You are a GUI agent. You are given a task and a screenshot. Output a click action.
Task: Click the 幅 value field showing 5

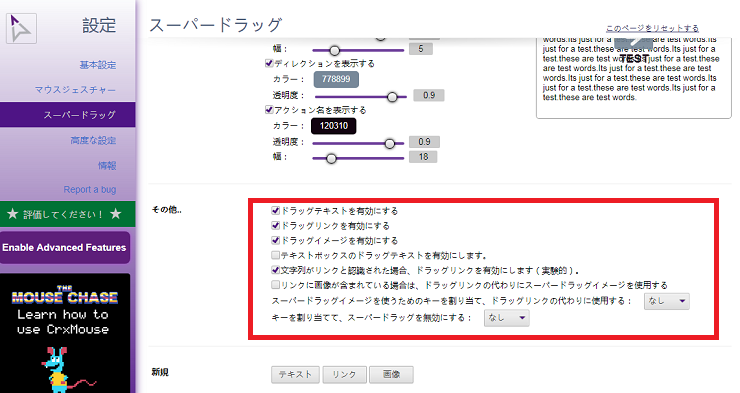pos(421,49)
